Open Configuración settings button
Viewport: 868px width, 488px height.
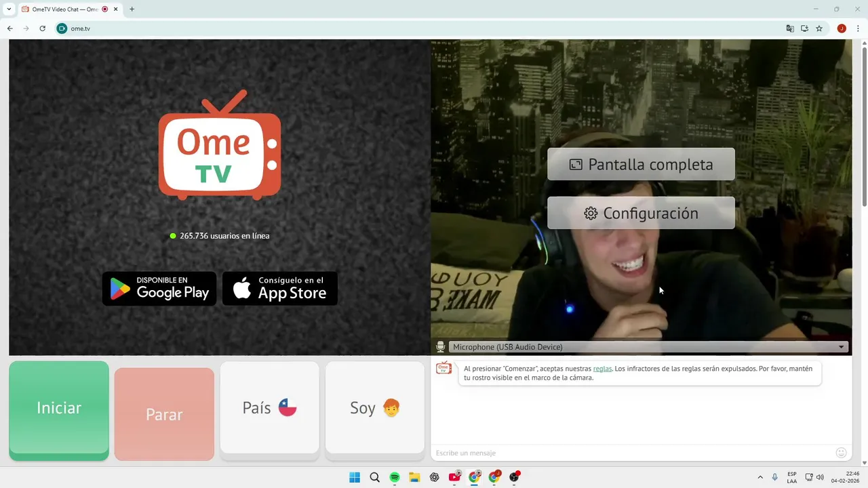pyautogui.click(x=641, y=213)
